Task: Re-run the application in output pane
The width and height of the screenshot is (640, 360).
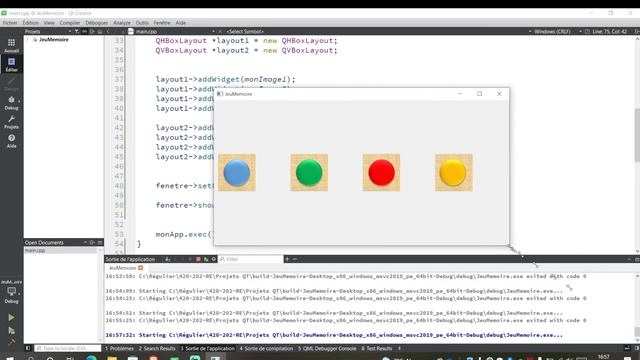Action: [x=206, y=259]
